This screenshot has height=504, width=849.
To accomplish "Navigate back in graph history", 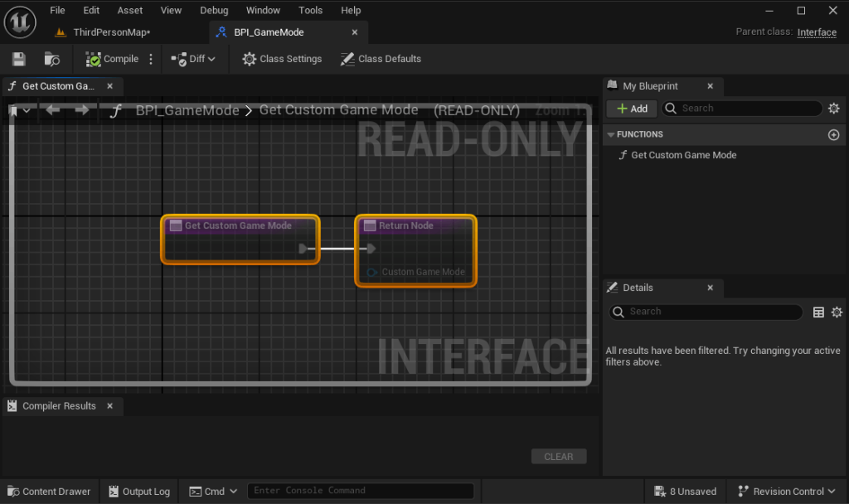I will [53, 110].
